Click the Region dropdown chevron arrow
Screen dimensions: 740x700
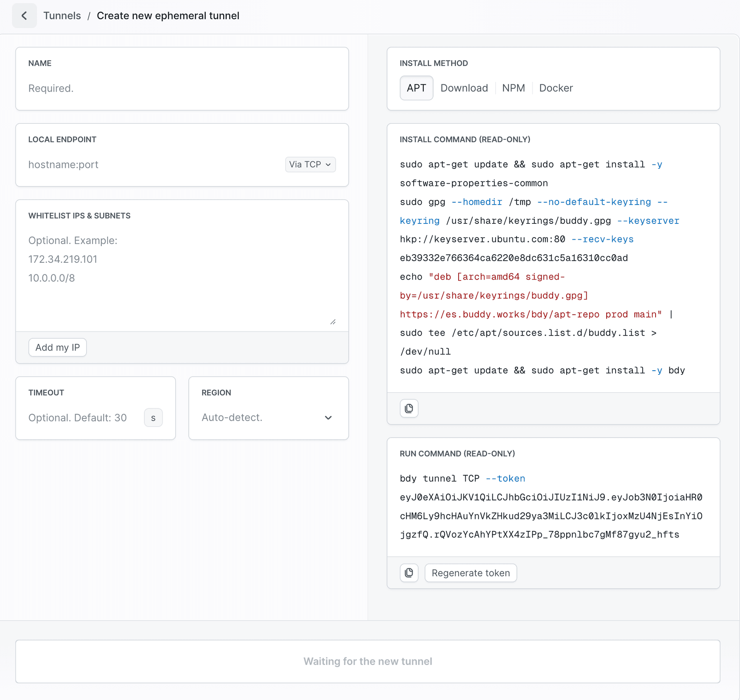click(328, 418)
